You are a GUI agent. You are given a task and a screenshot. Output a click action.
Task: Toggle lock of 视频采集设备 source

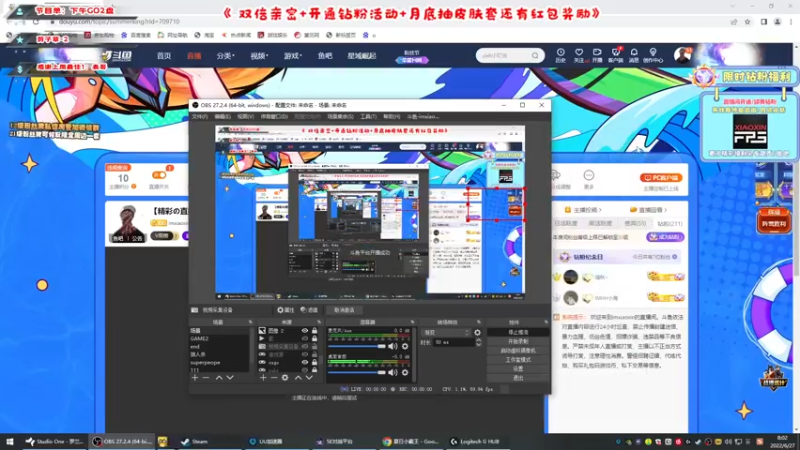pyautogui.click(x=314, y=346)
